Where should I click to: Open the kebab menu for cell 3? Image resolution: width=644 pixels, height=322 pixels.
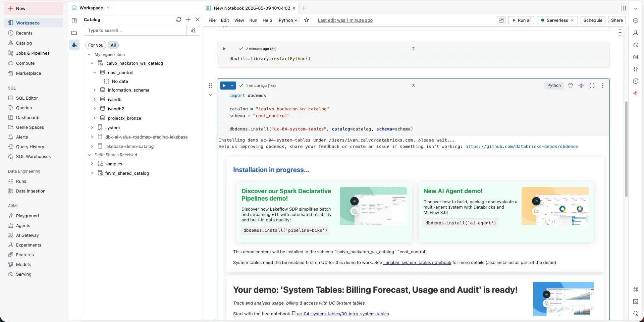coord(603,86)
